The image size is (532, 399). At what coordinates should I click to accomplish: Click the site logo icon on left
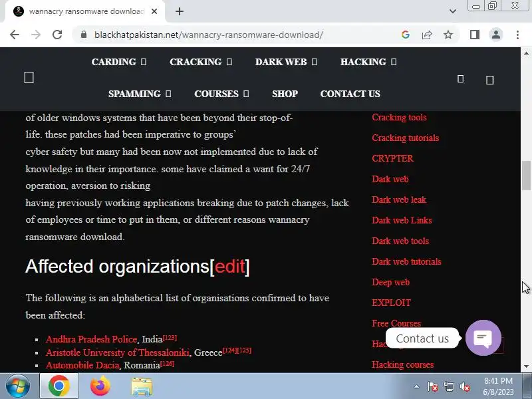(29, 78)
